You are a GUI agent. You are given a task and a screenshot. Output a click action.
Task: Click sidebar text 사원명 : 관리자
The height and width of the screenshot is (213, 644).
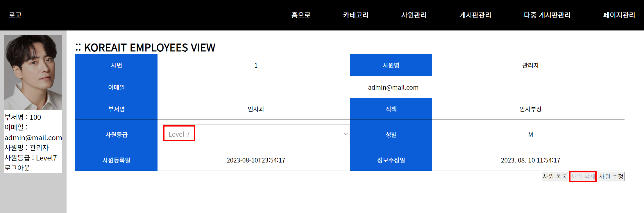[26, 148]
